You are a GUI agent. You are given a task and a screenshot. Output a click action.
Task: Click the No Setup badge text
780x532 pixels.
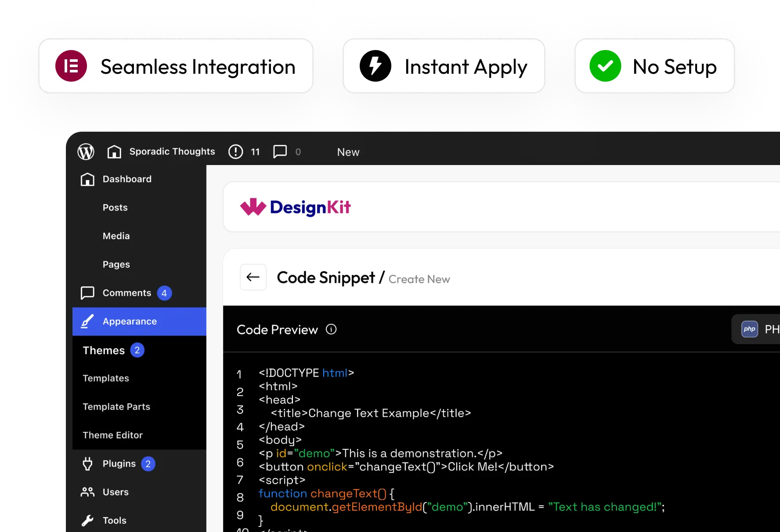(675, 67)
